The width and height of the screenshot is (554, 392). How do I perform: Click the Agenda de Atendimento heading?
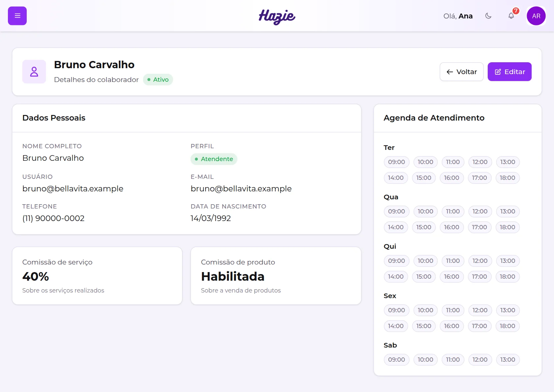[x=434, y=118]
